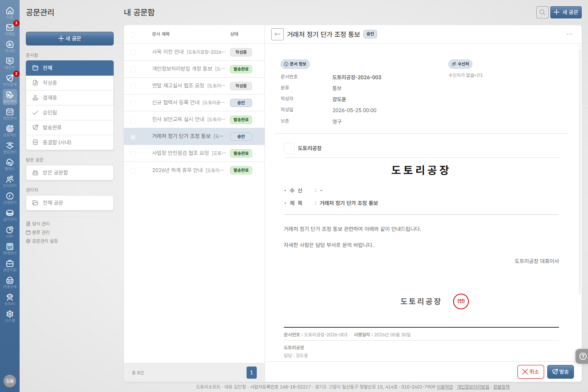Check the box for 개인정보처리방침 개정 통보
Viewport: 588px width, 392px height.
(x=133, y=69)
